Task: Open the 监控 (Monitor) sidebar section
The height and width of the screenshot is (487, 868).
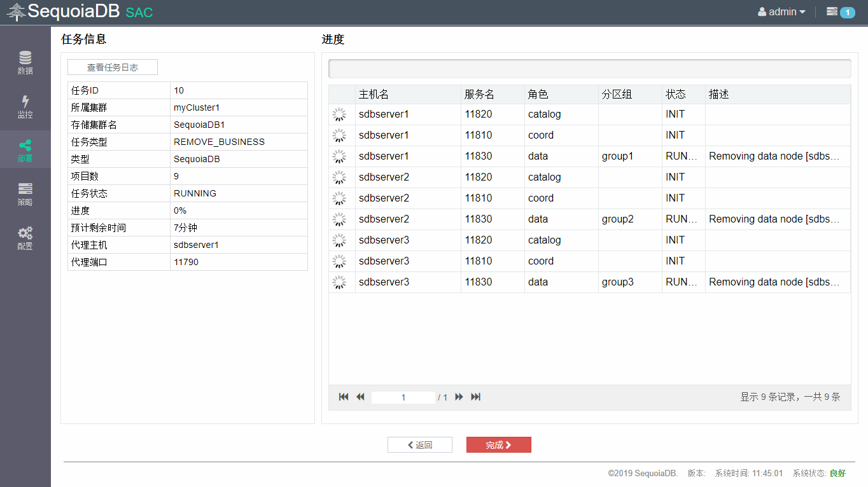Action: click(25, 106)
